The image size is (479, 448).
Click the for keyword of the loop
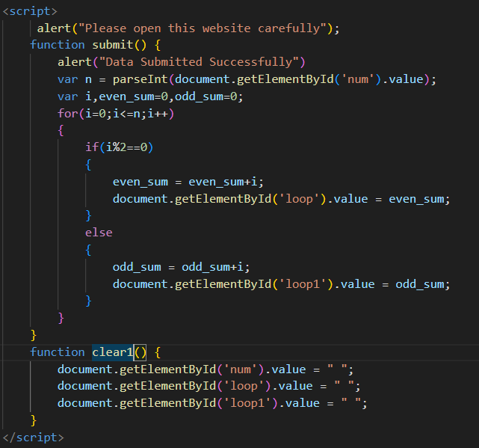coord(67,114)
